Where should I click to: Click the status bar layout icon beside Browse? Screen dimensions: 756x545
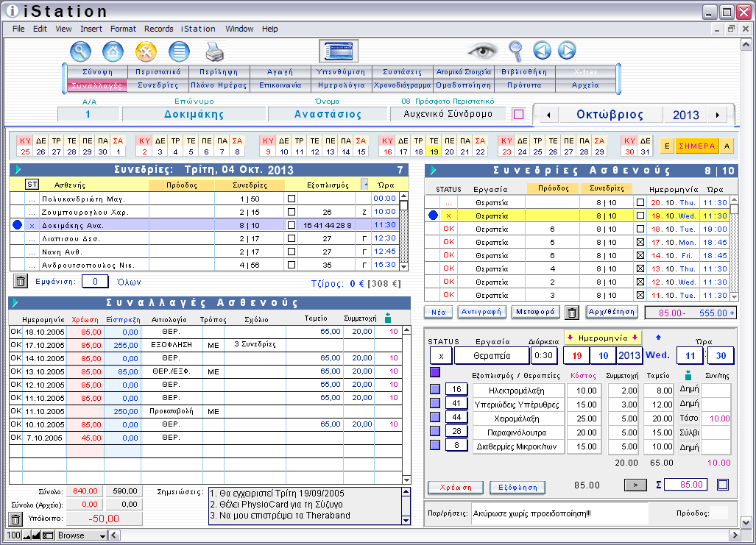(48, 535)
